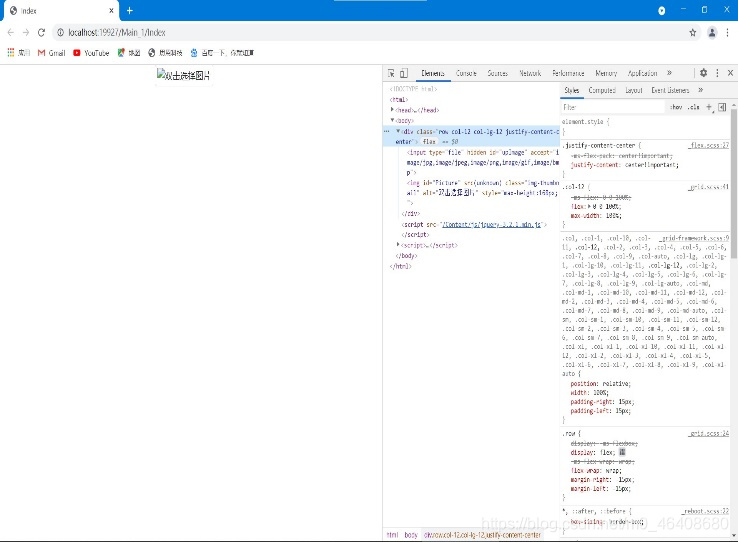Switch to the Network tab
The width and height of the screenshot is (738, 542).
(530, 73)
